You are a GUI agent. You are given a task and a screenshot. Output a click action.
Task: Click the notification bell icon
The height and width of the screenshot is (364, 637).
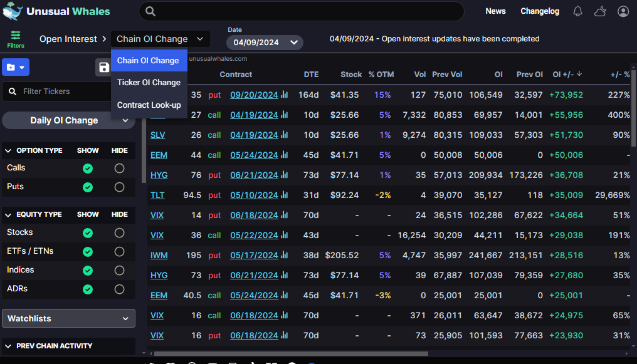pos(577,11)
